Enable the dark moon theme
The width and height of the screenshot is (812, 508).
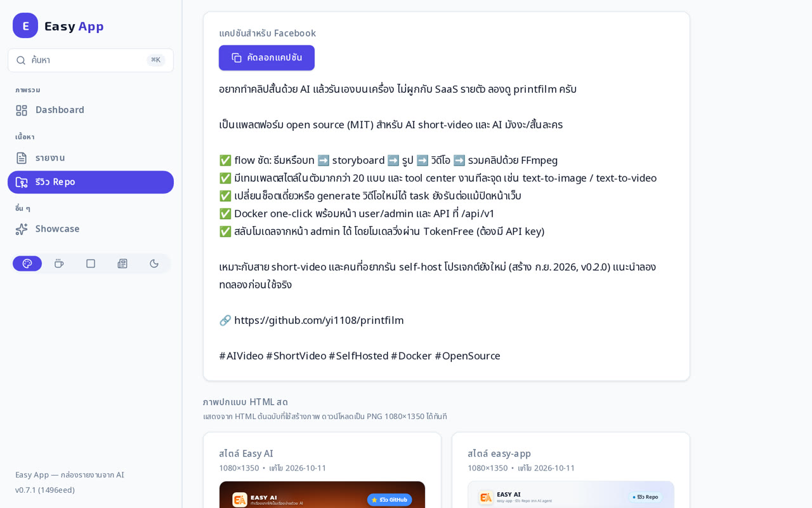[154, 264]
